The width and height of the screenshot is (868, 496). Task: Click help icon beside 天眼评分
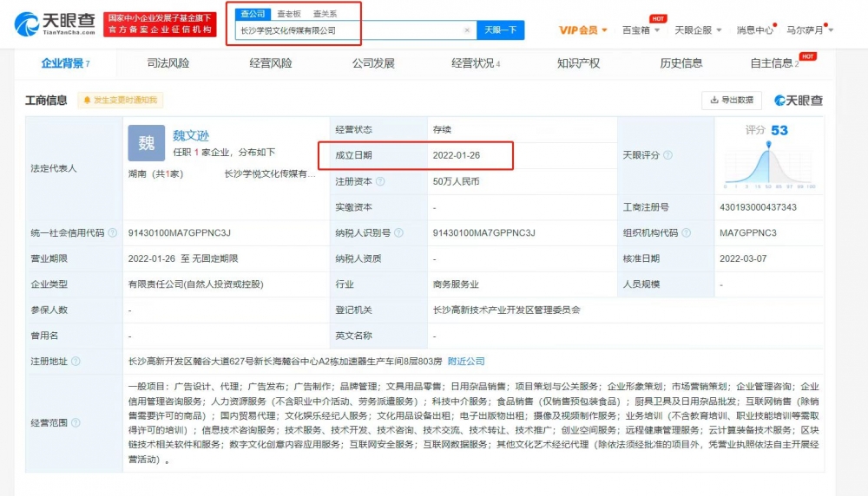pyautogui.click(x=667, y=155)
